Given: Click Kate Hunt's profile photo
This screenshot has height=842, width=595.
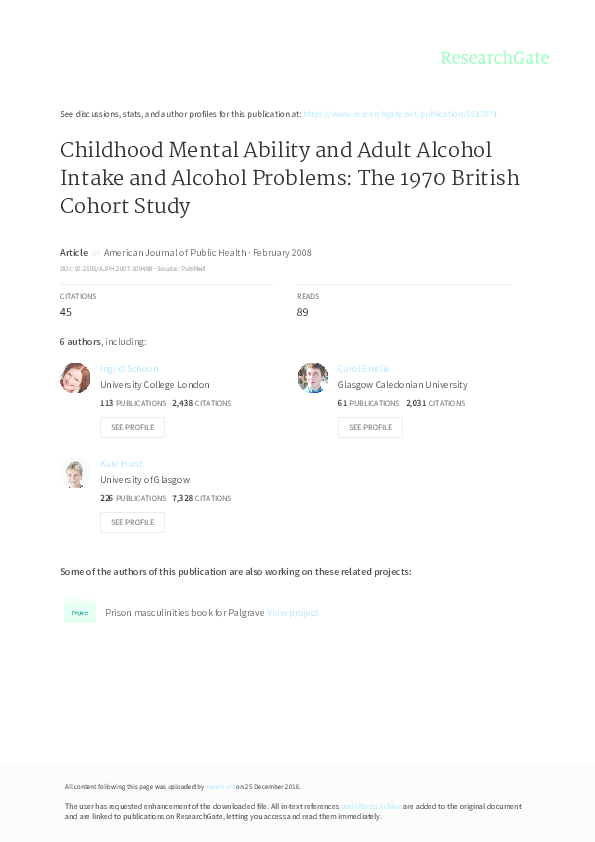Looking at the screenshot, I should (75, 473).
